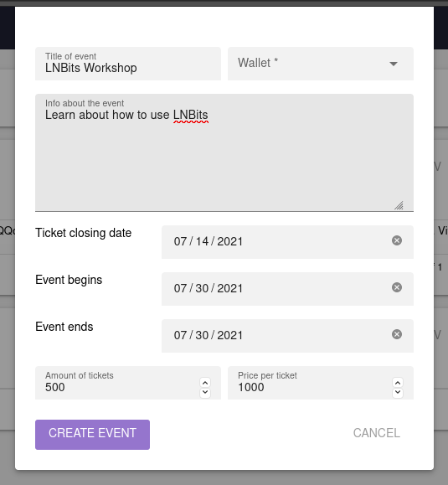The width and height of the screenshot is (448, 485).
Task: Decrease Amount of tickets with down arrow
Action: point(205,393)
